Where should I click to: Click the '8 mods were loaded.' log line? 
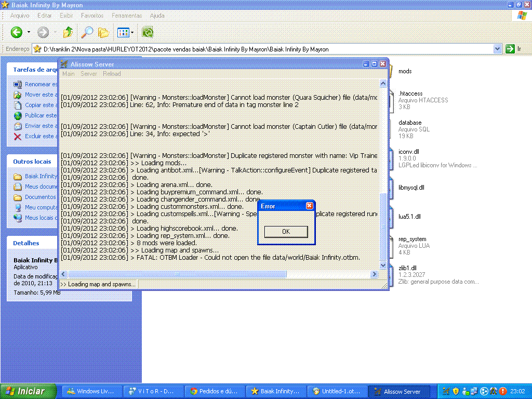click(x=129, y=243)
